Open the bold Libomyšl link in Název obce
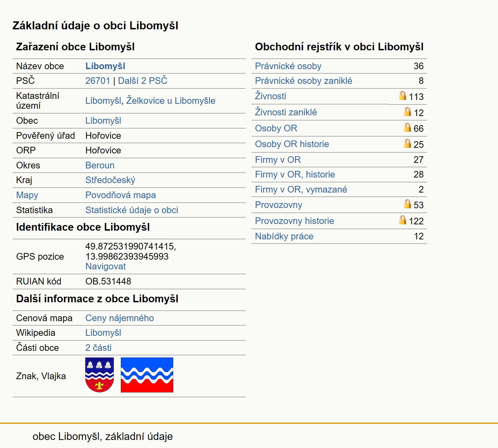 (x=105, y=66)
